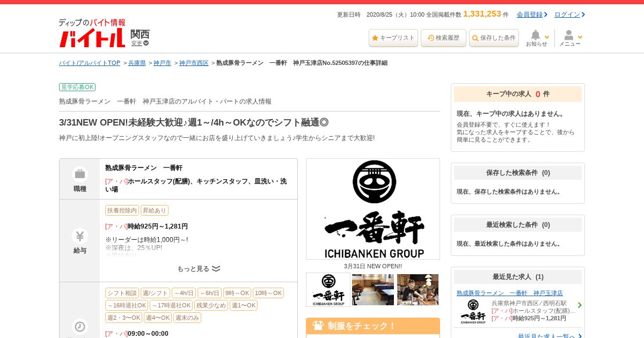The width and height of the screenshot is (644, 338).
Task: Click the job title 3/31NEW OPEN!未経験大歓迎 heading
Action: [x=194, y=122]
